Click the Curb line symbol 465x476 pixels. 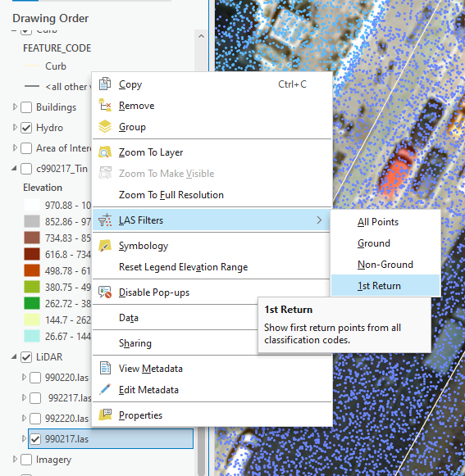pos(32,66)
